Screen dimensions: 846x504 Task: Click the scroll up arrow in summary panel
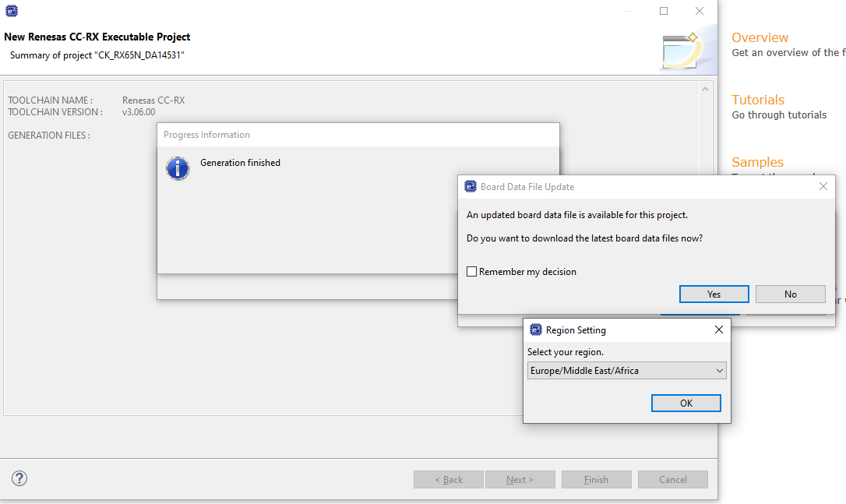705,89
